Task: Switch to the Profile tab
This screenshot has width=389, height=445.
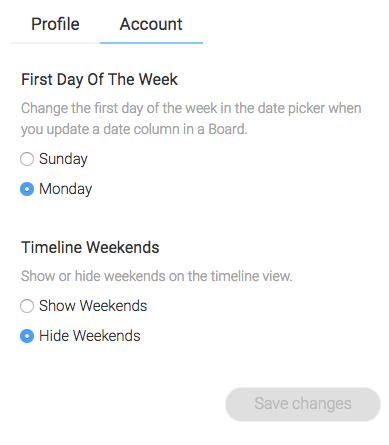Action: pyautogui.click(x=55, y=24)
